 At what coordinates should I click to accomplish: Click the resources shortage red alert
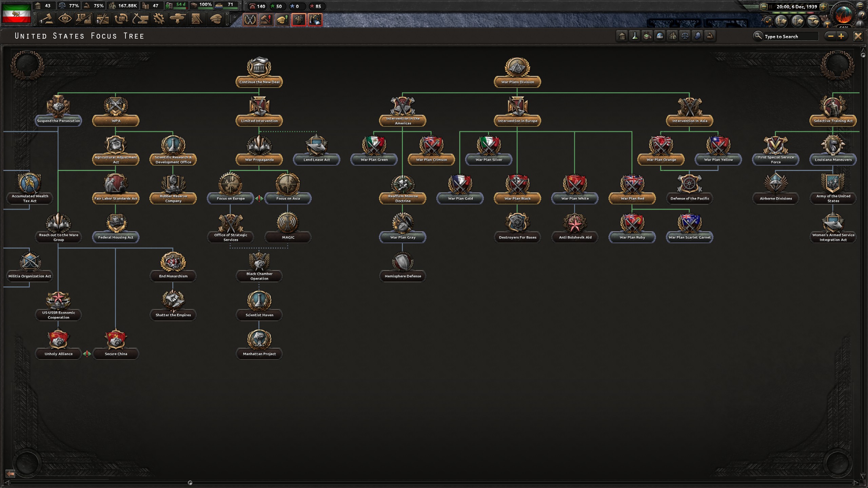[315, 20]
